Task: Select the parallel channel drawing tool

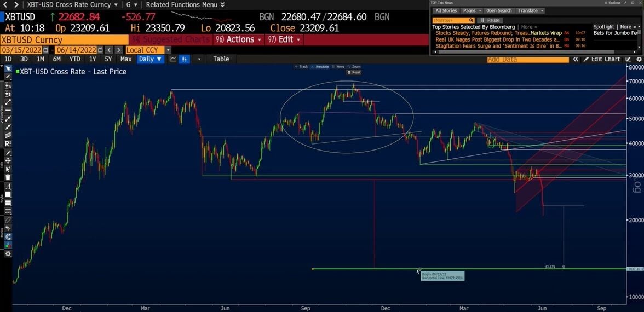Action: click(8, 135)
